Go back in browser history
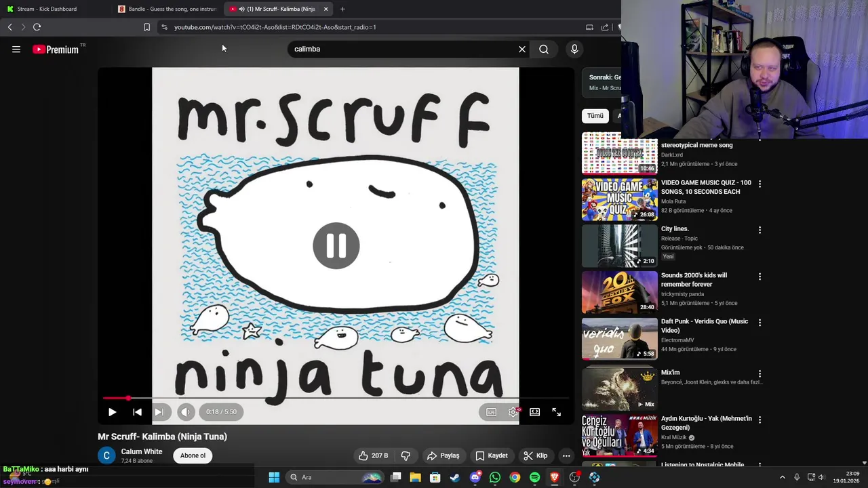This screenshot has width=868, height=488. coord(9,27)
